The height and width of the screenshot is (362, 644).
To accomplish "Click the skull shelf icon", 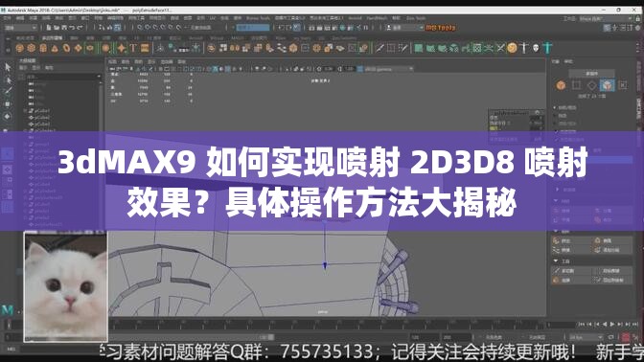I will pos(536,48).
